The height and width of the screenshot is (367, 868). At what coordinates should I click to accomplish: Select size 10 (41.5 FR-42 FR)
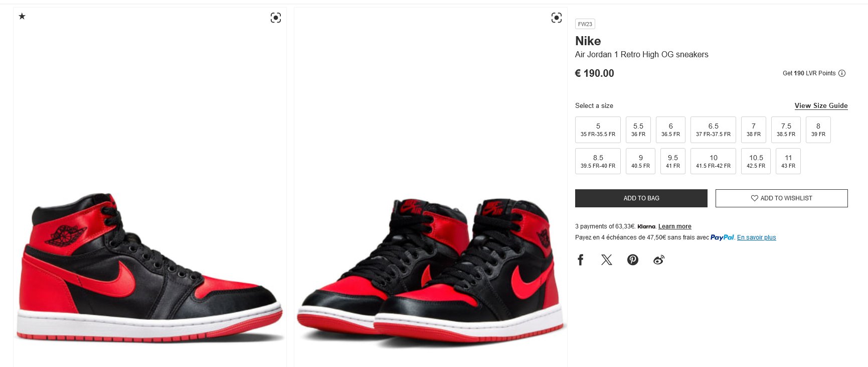(713, 161)
